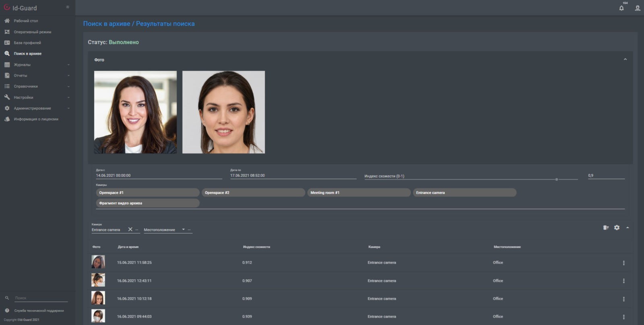Viewport: 644px width, 325px height.
Task: Open База профилей menu item
Action: click(x=27, y=43)
